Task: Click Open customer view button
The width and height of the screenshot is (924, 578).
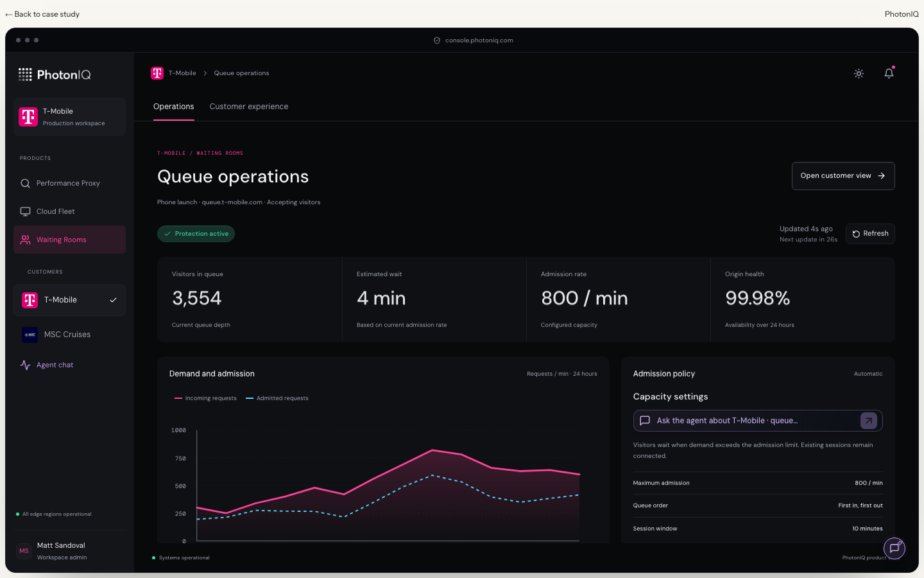Action: point(843,176)
